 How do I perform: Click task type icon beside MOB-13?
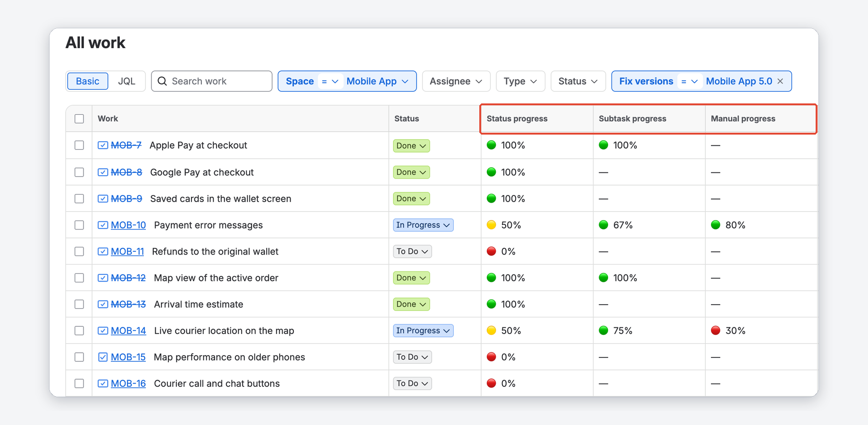[x=103, y=304]
